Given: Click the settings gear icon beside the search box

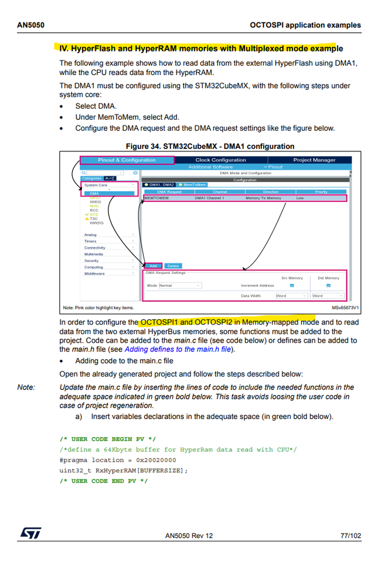Looking at the screenshot, I should 135,172.
